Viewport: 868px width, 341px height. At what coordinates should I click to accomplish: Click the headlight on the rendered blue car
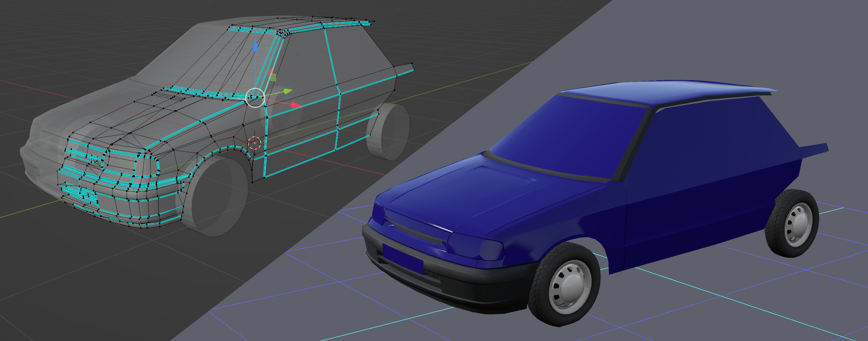tap(476, 247)
